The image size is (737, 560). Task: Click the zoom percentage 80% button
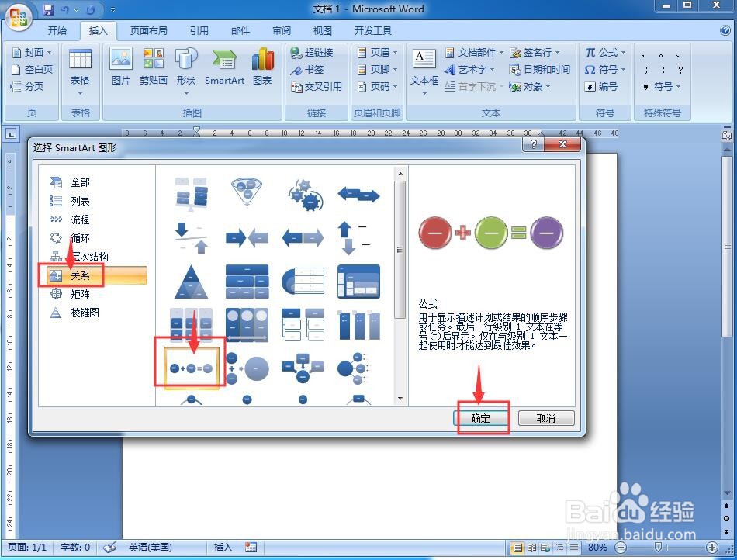597,548
